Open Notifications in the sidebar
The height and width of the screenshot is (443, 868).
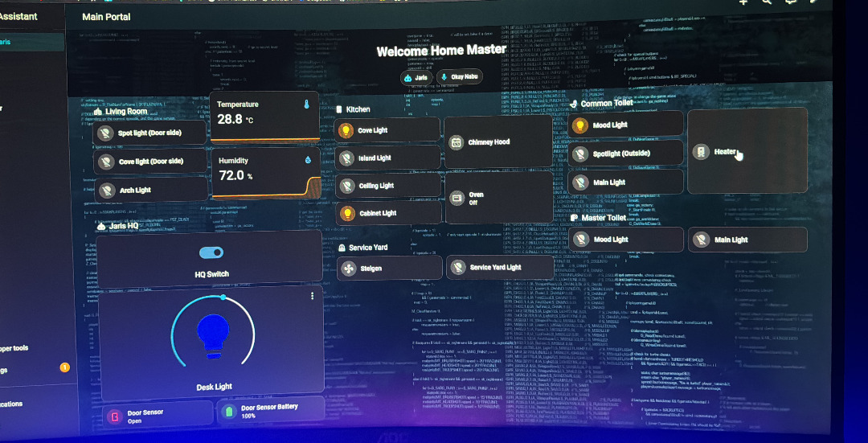tap(12, 404)
